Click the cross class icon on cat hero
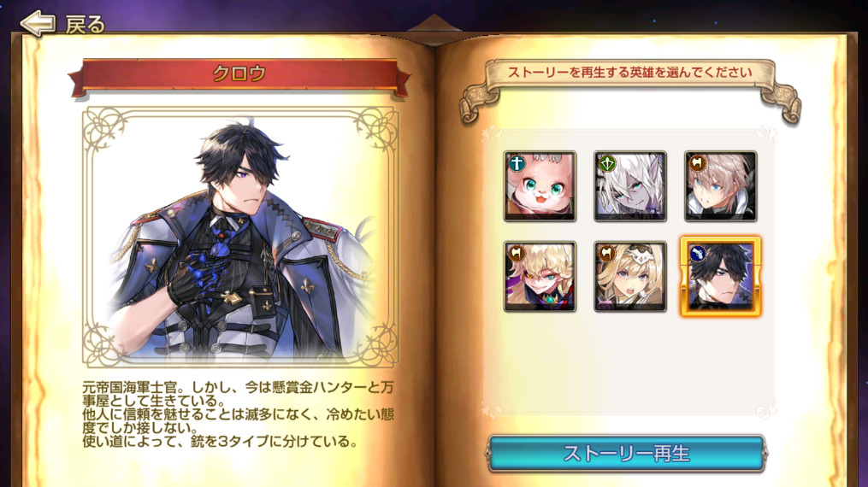The width and height of the screenshot is (868, 487). (517, 163)
